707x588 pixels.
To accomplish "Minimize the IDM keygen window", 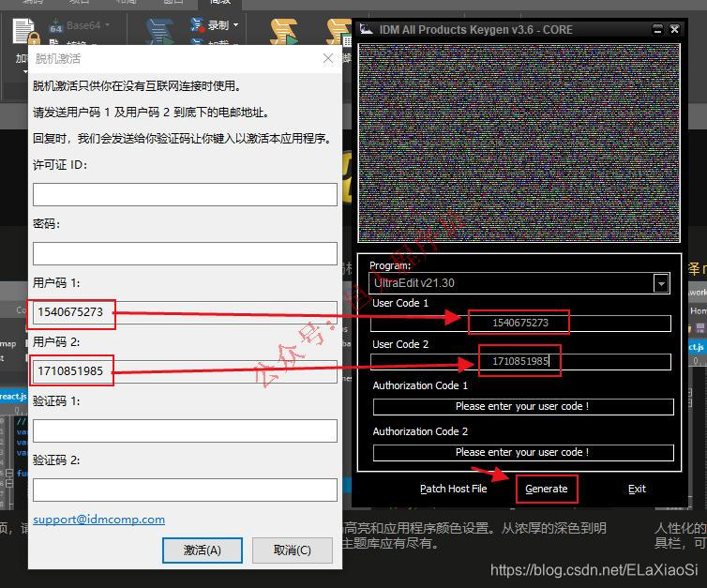I will [658, 30].
